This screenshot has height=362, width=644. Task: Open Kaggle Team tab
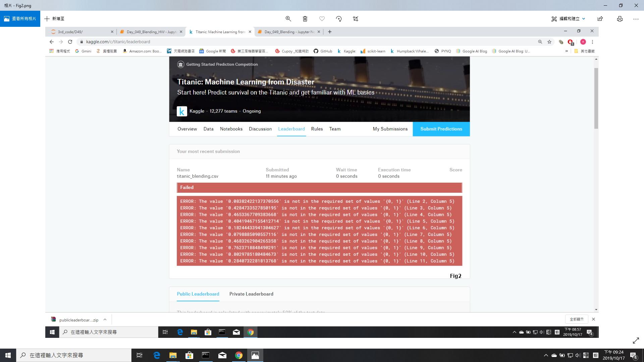point(335,129)
